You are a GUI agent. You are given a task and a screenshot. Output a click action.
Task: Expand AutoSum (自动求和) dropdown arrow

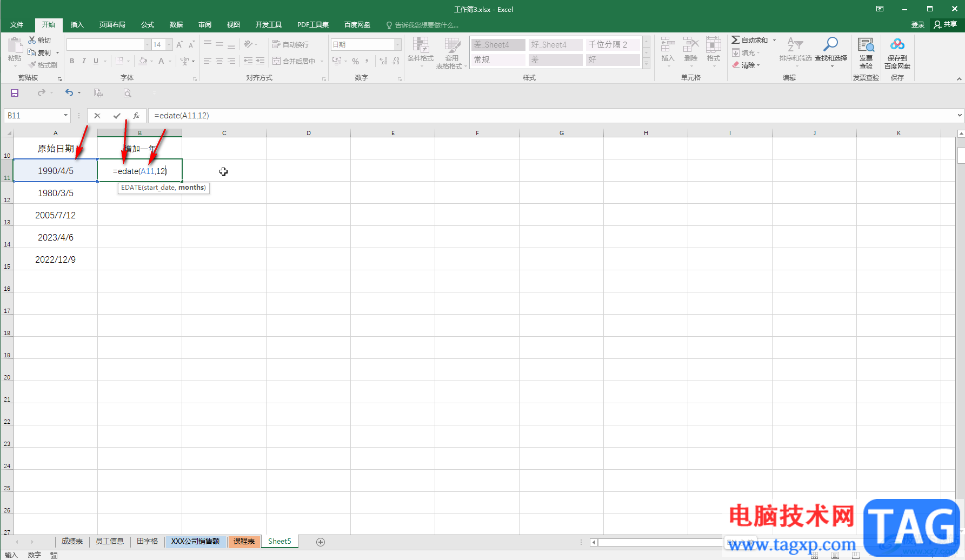774,41
